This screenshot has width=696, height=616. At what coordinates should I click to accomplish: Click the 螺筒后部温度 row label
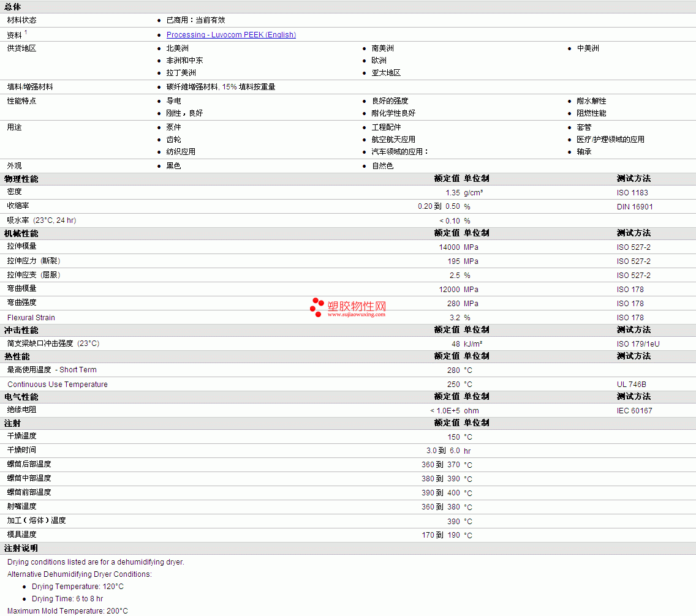tap(29, 464)
